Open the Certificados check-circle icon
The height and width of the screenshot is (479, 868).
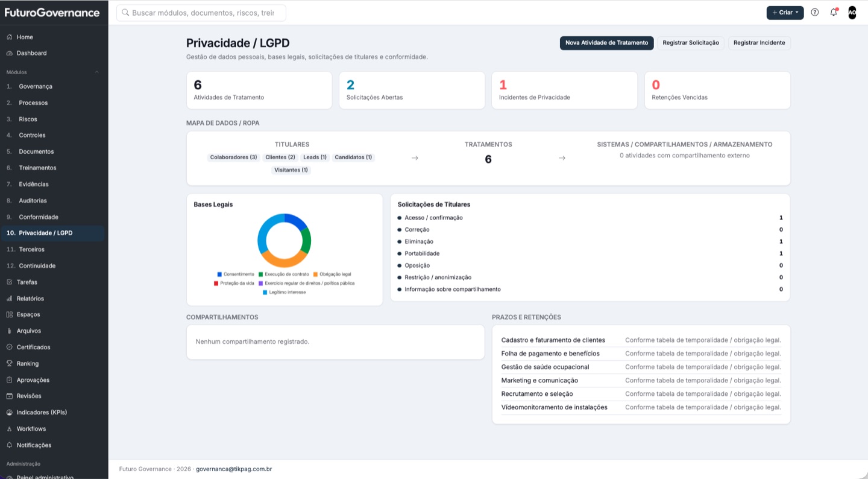click(x=10, y=347)
